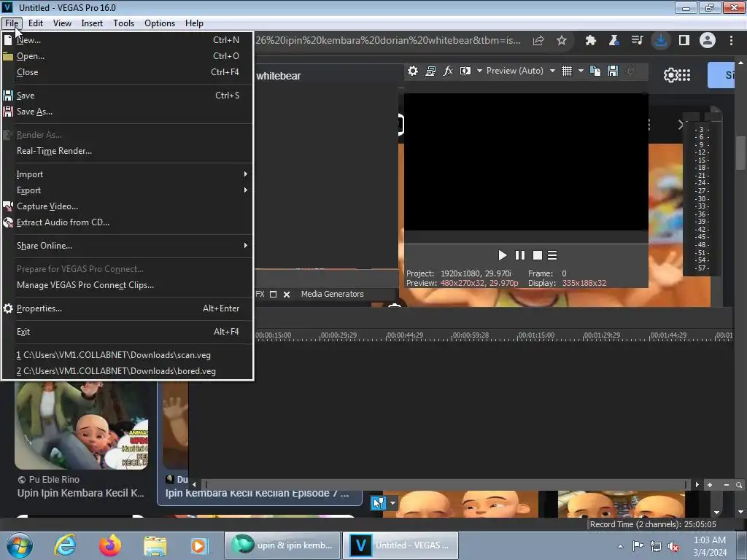This screenshot has width=747, height=560.
Task: Choose Save As... from File menu
Action: pyautogui.click(x=127, y=112)
